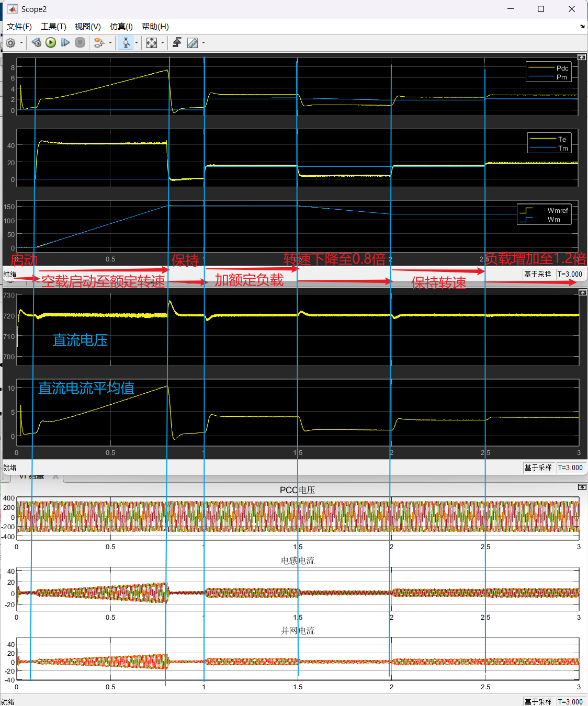Click the step back button
The height and width of the screenshot is (706, 588).
tap(36, 43)
